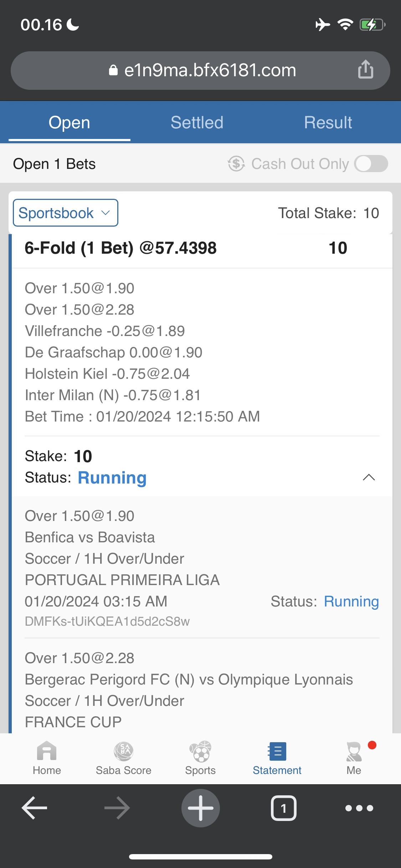Image resolution: width=401 pixels, height=868 pixels.
Task: Tap the Benfica vs Boavista match entry
Action: [90, 537]
